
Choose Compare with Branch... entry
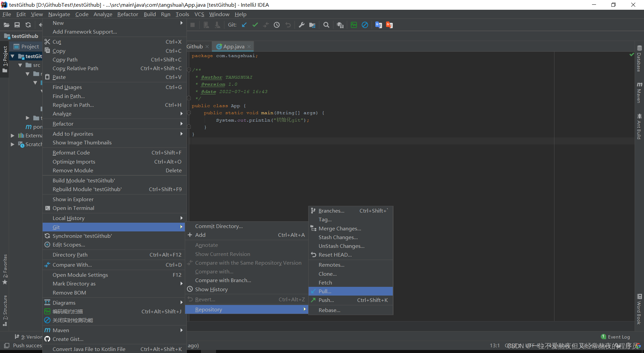[x=247, y=280]
